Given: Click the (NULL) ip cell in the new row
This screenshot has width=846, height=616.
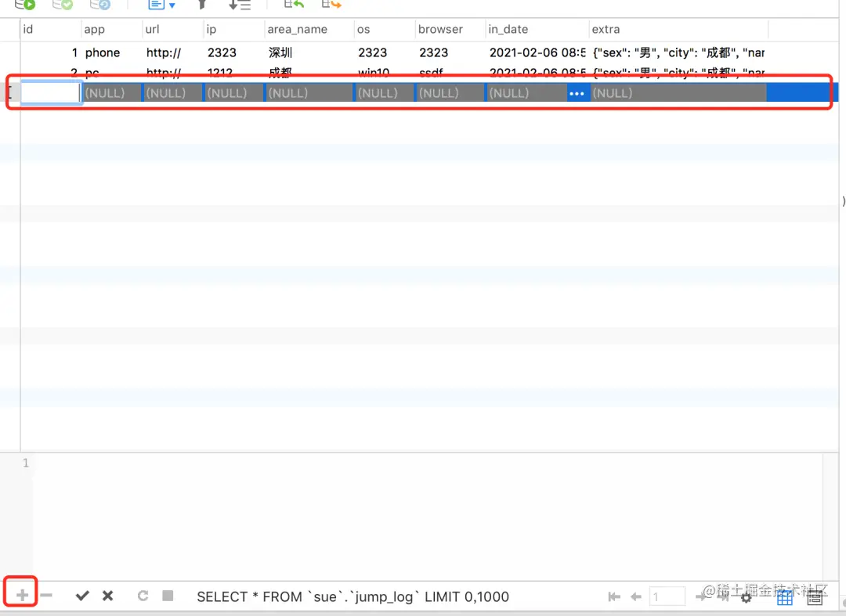Looking at the screenshot, I should pyautogui.click(x=234, y=93).
